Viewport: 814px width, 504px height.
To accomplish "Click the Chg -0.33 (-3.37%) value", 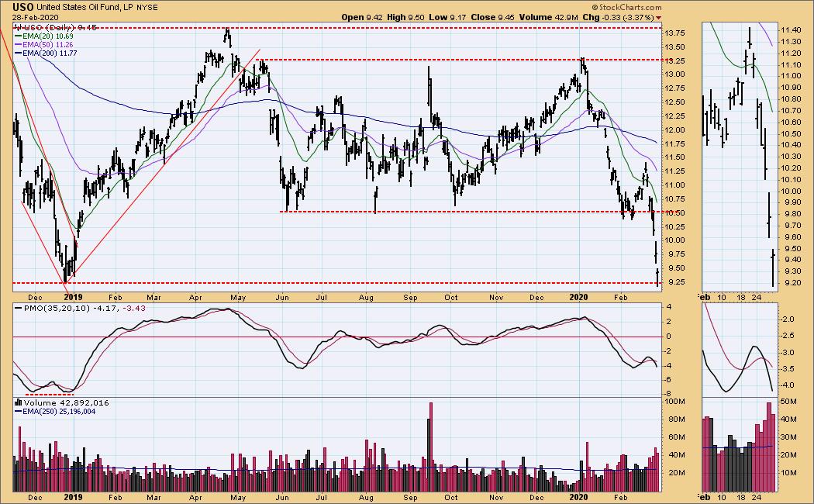I will pyautogui.click(x=619, y=17).
